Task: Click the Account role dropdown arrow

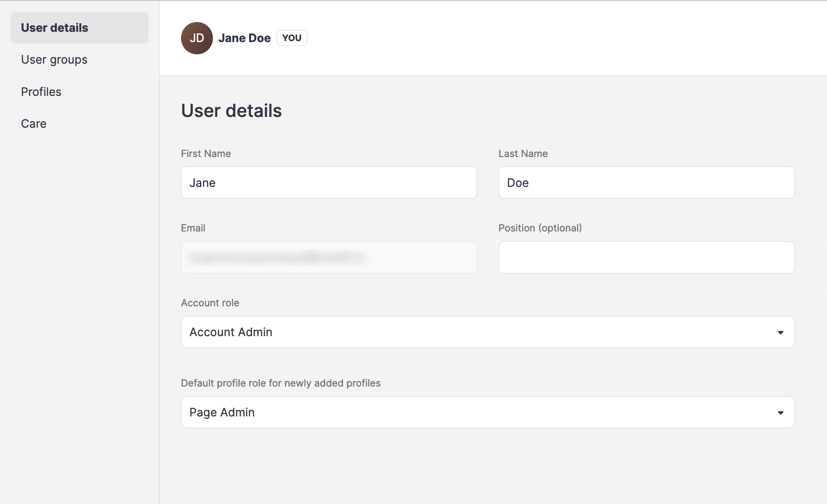Action: click(x=781, y=332)
